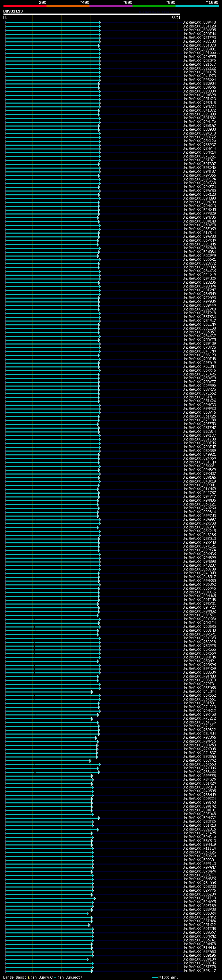The height and width of the screenshot is (980, 222).
Task: Select the UniRef100_Q9FYT7 label
Action: click(199, 496)
